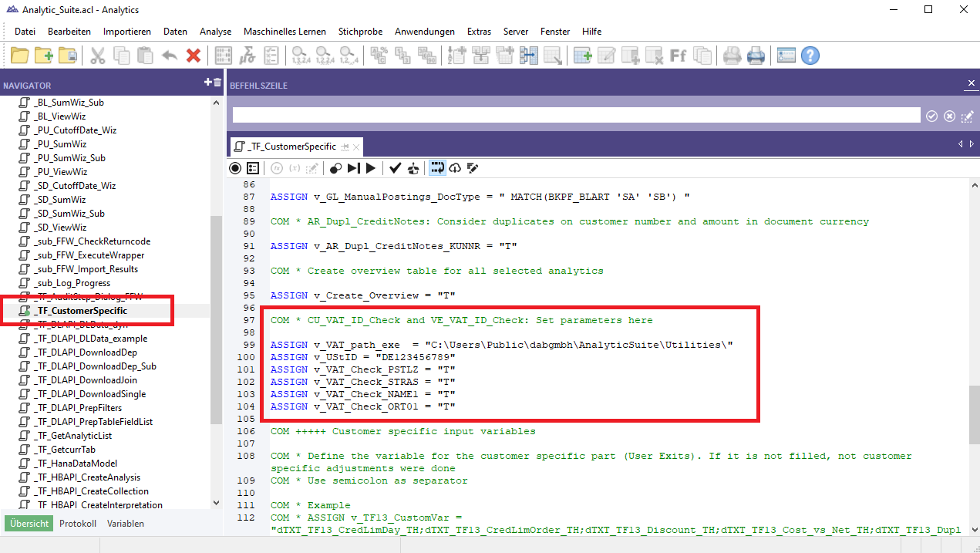Open the Analyse menu
The height and width of the screenshot is (553, 980).
(x=215, y=32)
